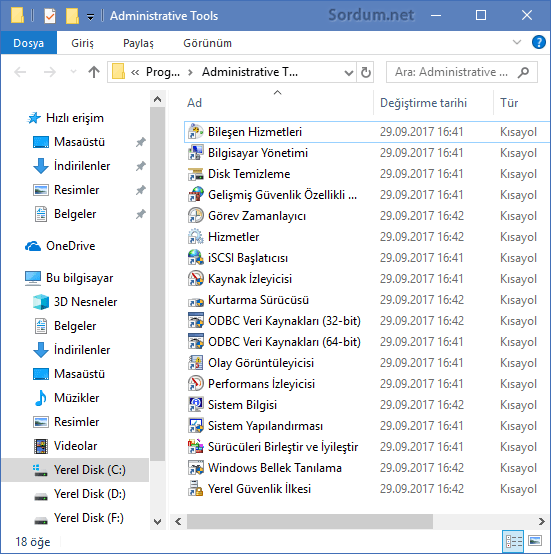Click New folder icon in title bar
The image size is (551, 554).
(72, 16)
